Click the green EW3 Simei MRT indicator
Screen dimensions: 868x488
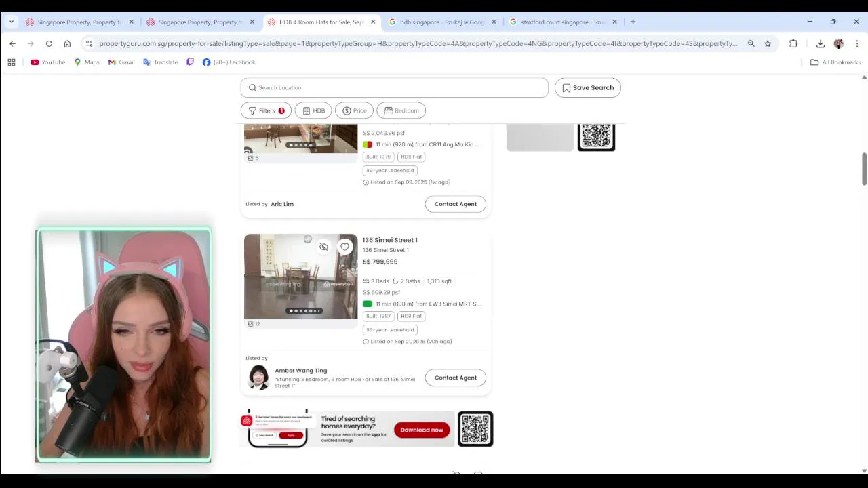[x=368, y=304]
